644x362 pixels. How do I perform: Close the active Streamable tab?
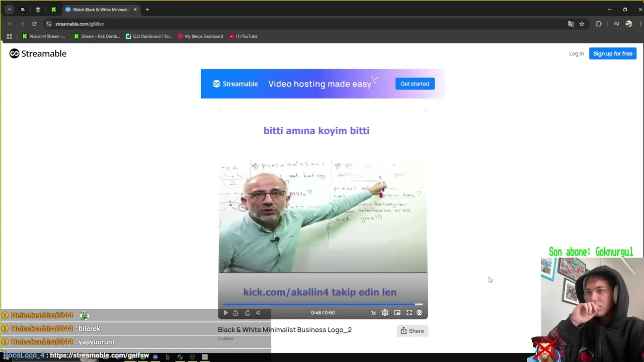(135, 10)
